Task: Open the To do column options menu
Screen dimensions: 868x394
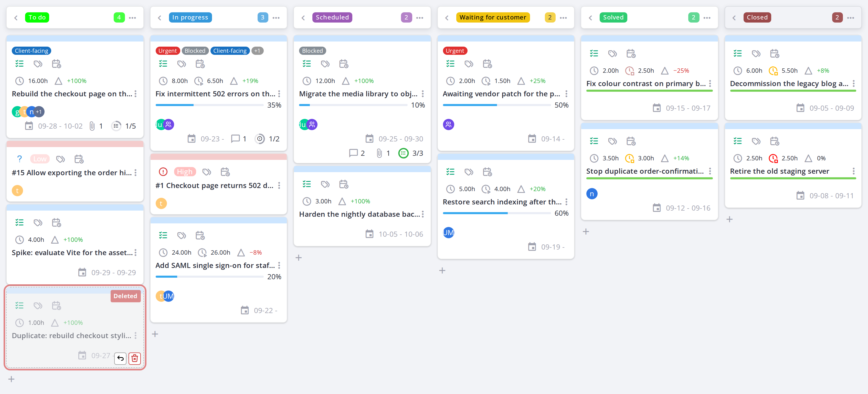Action: coord(132,17)
